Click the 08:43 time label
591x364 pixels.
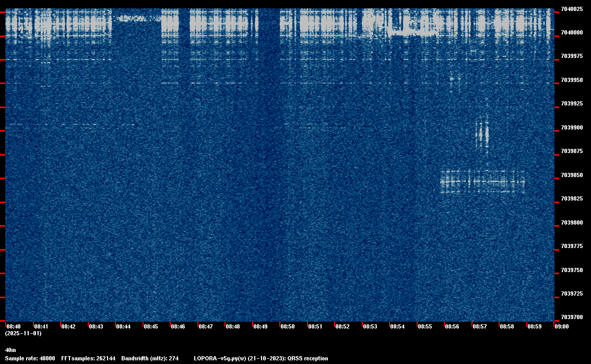[96, 326]
